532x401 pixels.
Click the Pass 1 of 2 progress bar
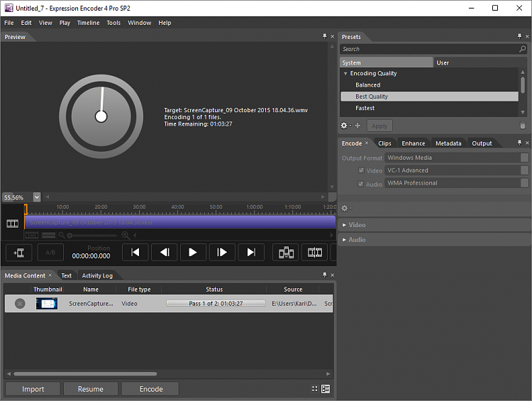tap(216, 303)
